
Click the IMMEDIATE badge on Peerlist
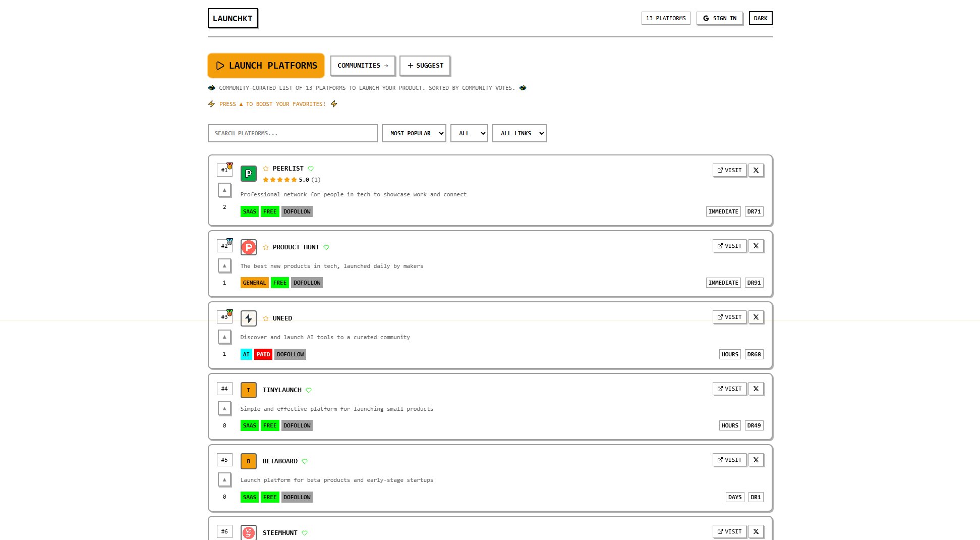(723, 211)
